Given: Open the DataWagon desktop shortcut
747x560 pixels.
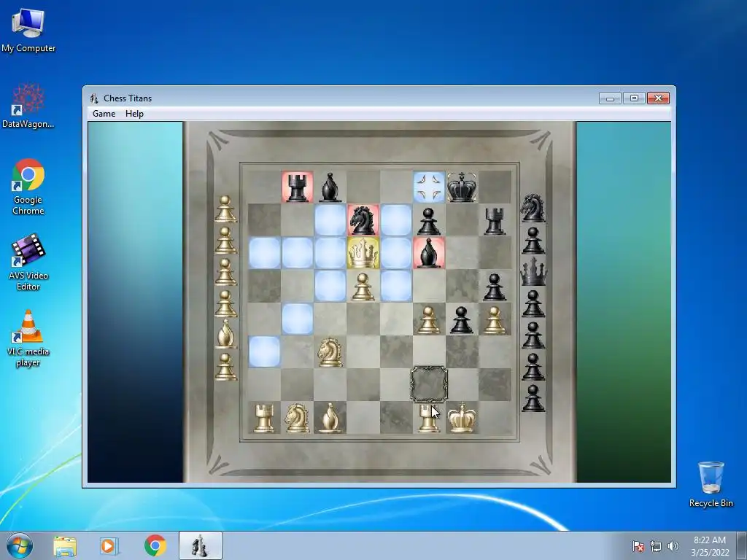Looking at the screenshot, I should pos(28,106).
